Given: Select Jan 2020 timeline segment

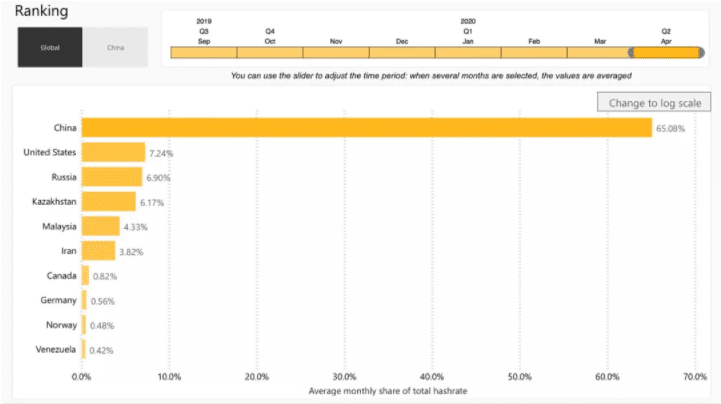Looking at the screenshot, I should tap(468, 52).
